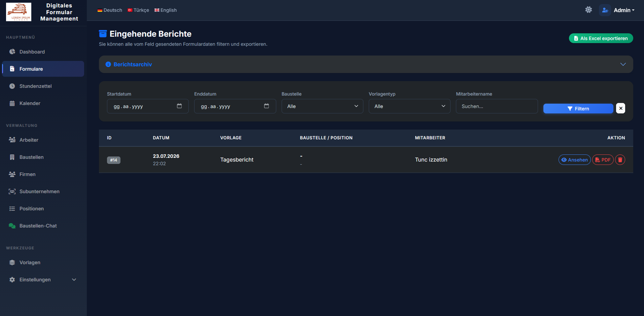Click the Vorlagen layers icon
The image size is (644, 316).
click(x=12, y=262)
